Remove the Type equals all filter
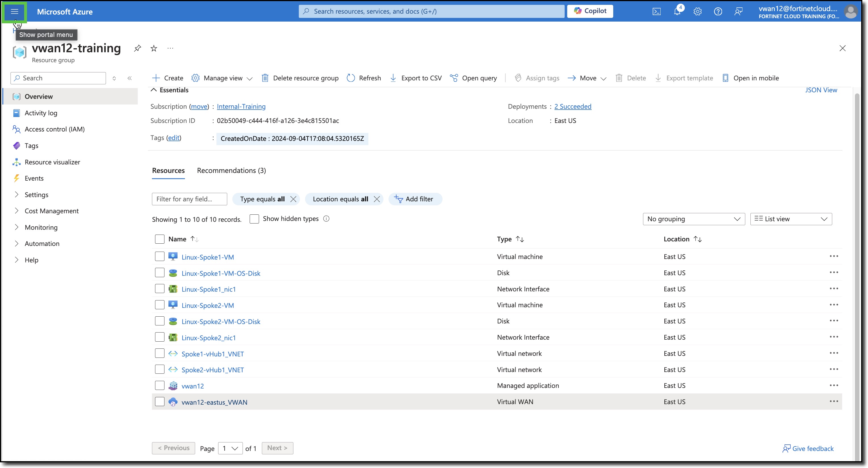Image resolution: width=868 pixels, height=468 pixels. [293, 199]
